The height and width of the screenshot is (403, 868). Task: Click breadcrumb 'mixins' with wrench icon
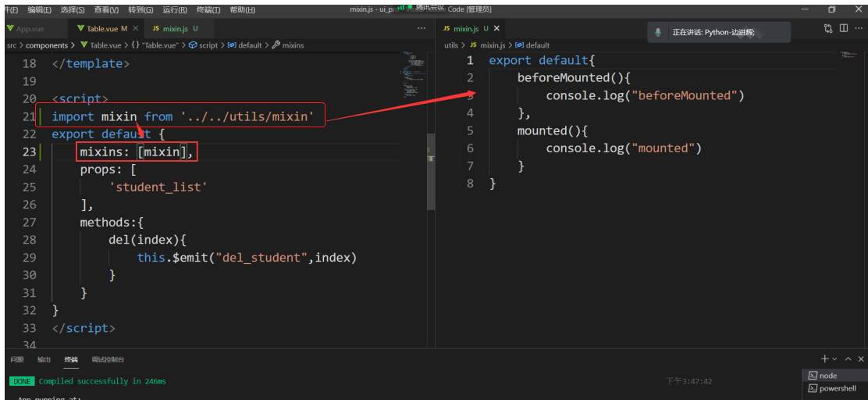pos(288,45)
